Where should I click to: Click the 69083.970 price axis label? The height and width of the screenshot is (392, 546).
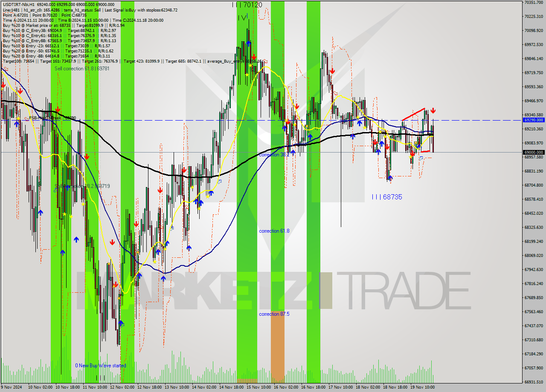pyautogui.click(x=534, y=143)
